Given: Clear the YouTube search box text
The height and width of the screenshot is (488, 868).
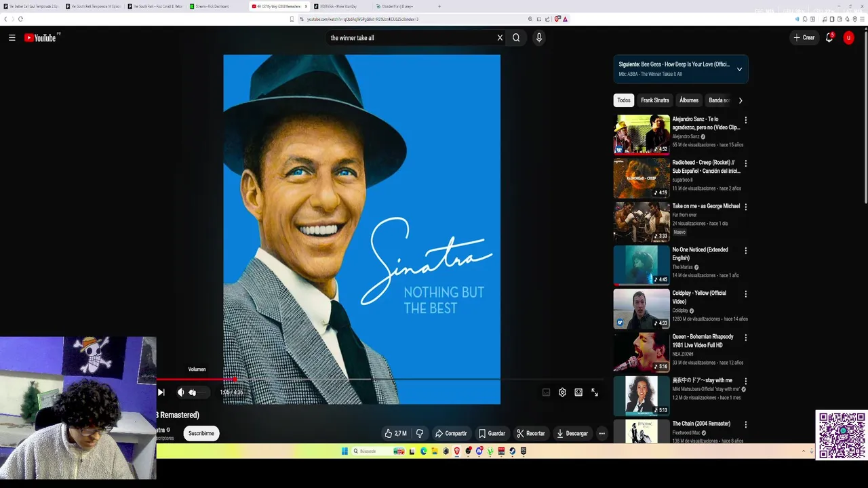Looking at the screenshot, I should coord(500,38).
